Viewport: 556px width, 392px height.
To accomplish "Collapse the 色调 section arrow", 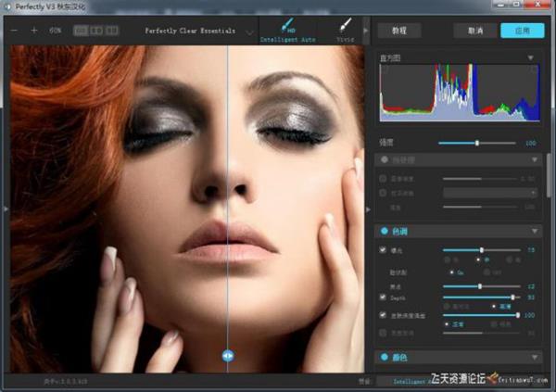I will [x=535, y=231].
